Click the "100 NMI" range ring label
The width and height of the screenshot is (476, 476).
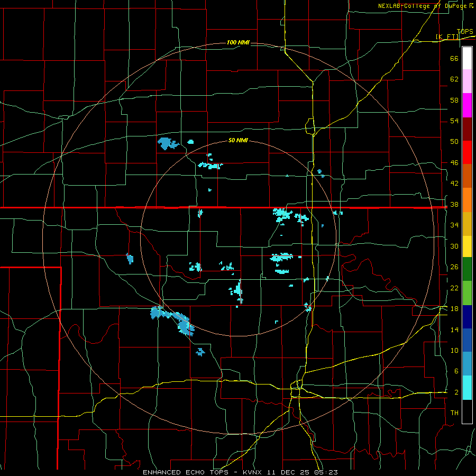point(238,42)
